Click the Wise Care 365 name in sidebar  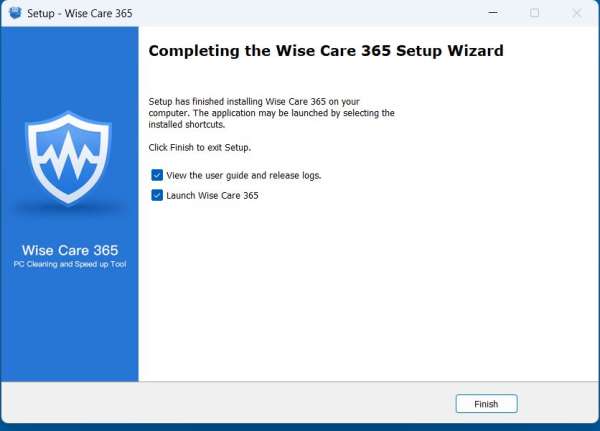tap(70, 250)
